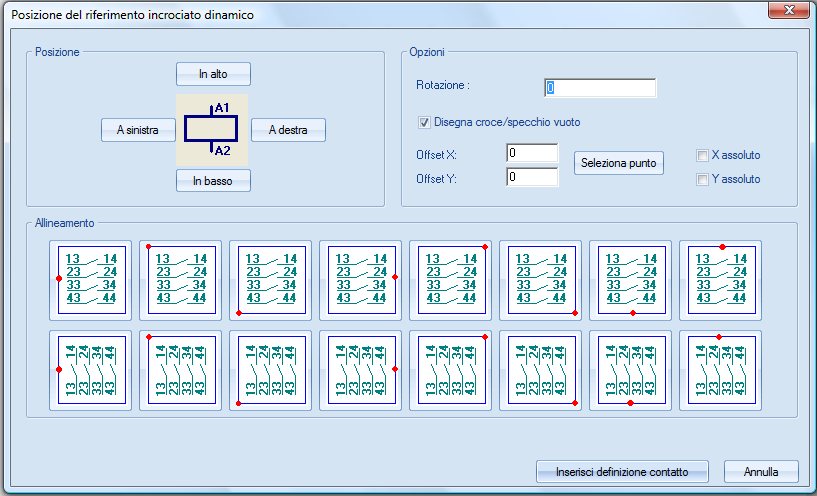
Task: Select horizontal alignment with bottom-left anchor point
Action: (270, 280)
